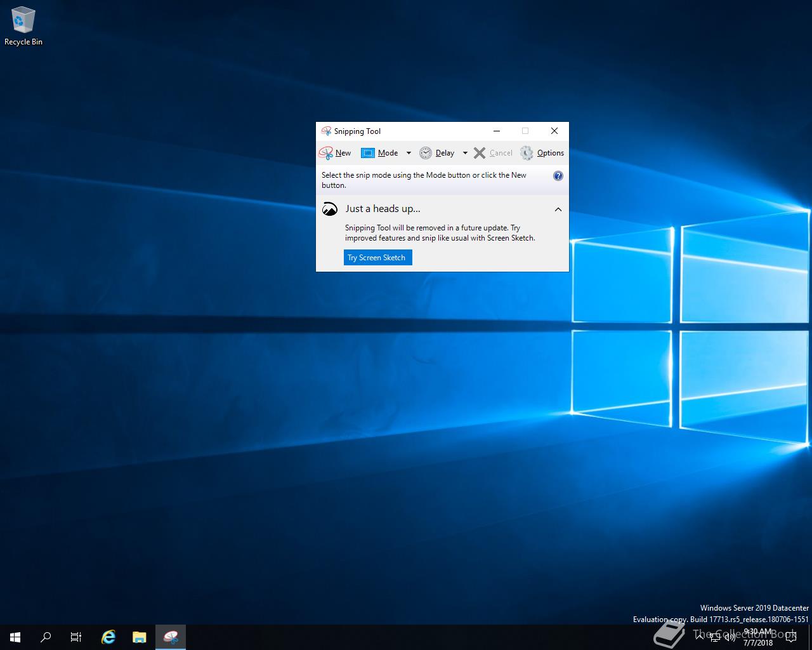Click the New snip button
Screen dimensions: 812x650
(x=335, y=153)
